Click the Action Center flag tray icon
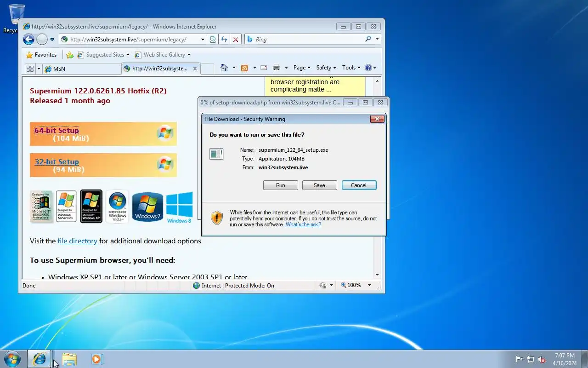Viewport: 588px width, 368px height. 519,359
